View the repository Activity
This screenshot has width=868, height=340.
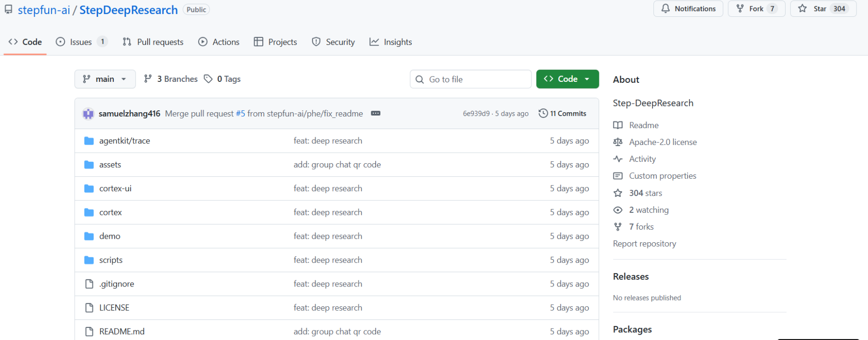click(642, 159)
